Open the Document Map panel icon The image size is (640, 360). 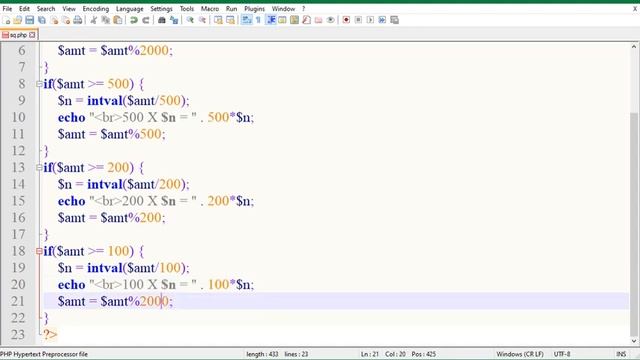294,20
